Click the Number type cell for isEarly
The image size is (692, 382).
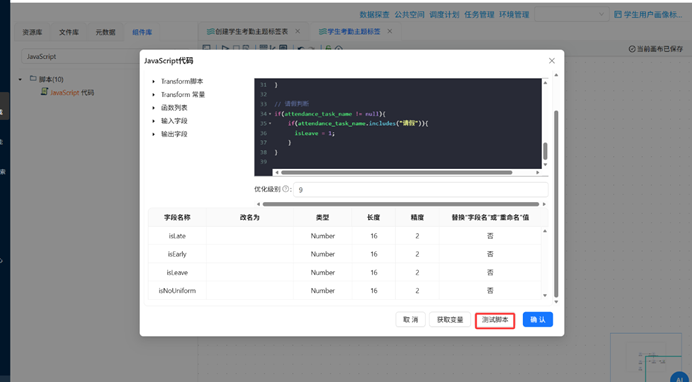pyautogui.click(x=323, y=254)
